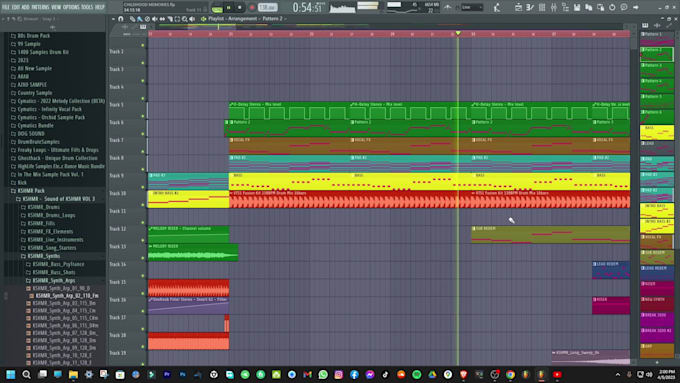Open the playlist options menu arrow
680x383 pixels.
pos(113,19)
